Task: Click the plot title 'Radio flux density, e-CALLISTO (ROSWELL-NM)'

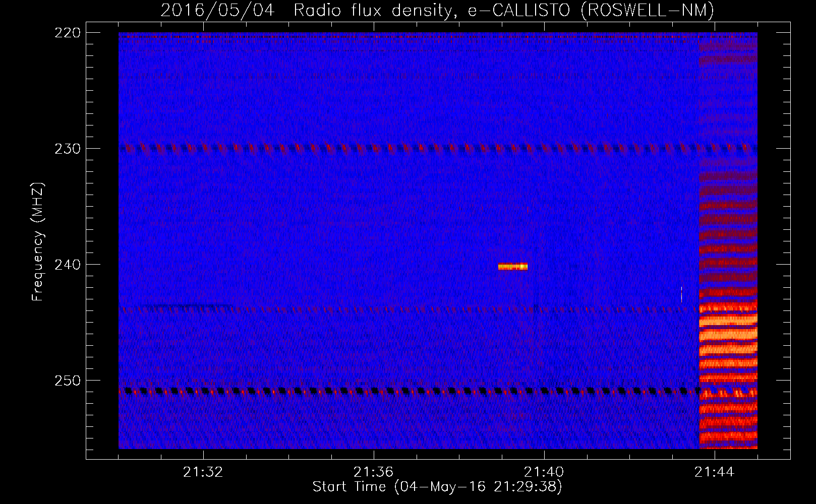Action: pyautogui.click(x=504, y=10)
